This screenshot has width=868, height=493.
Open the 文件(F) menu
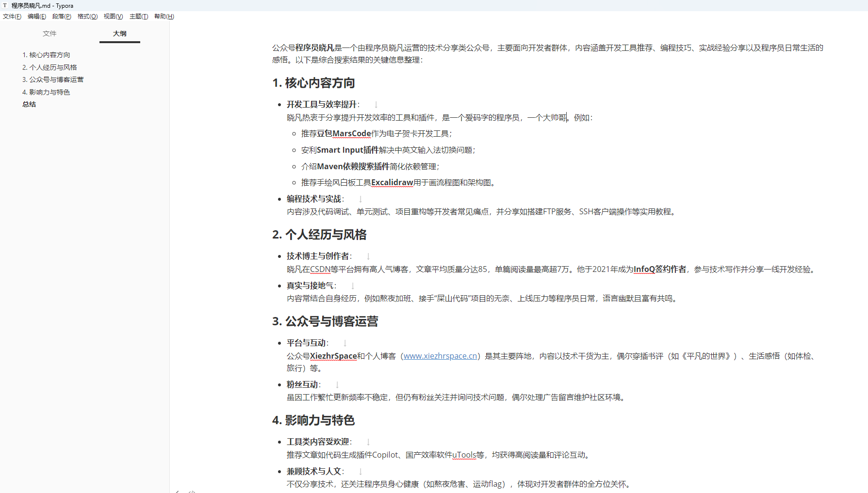click(x=12, y=16)
